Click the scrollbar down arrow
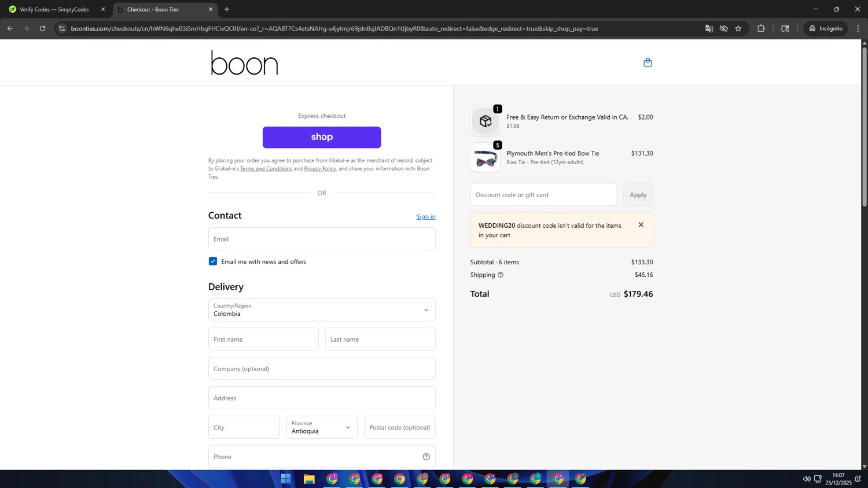This screenshot has width=868, height=488. coord(865,467)
